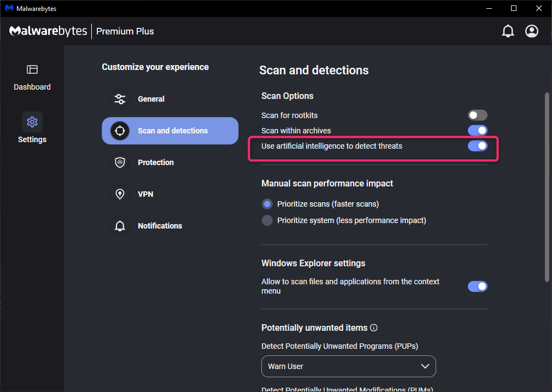This screenshot has height=392, width=552.
Task: Open the user account profile icon
Action: 532,31
